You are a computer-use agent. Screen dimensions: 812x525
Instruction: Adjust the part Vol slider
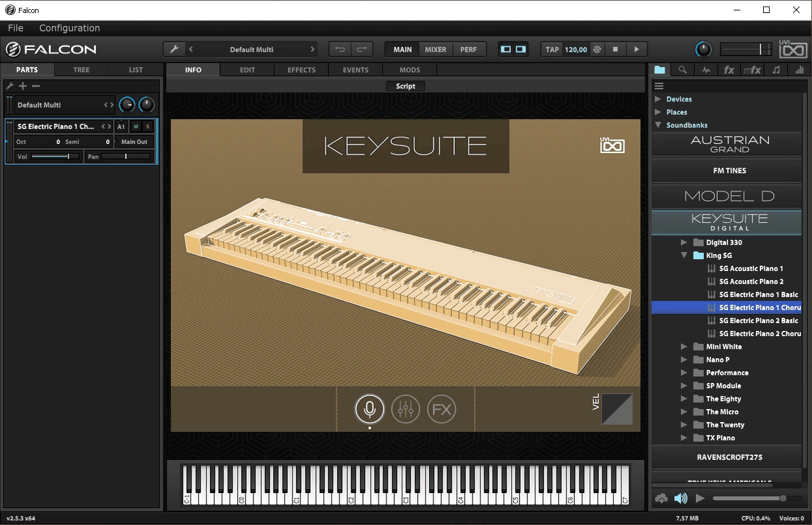55,156
